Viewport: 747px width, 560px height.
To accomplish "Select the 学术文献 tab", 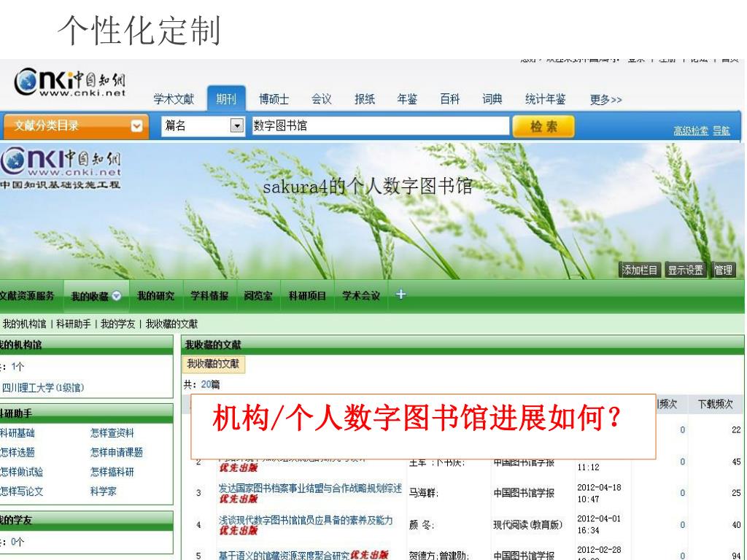I will pyautogui.click(x=174, y=99).
